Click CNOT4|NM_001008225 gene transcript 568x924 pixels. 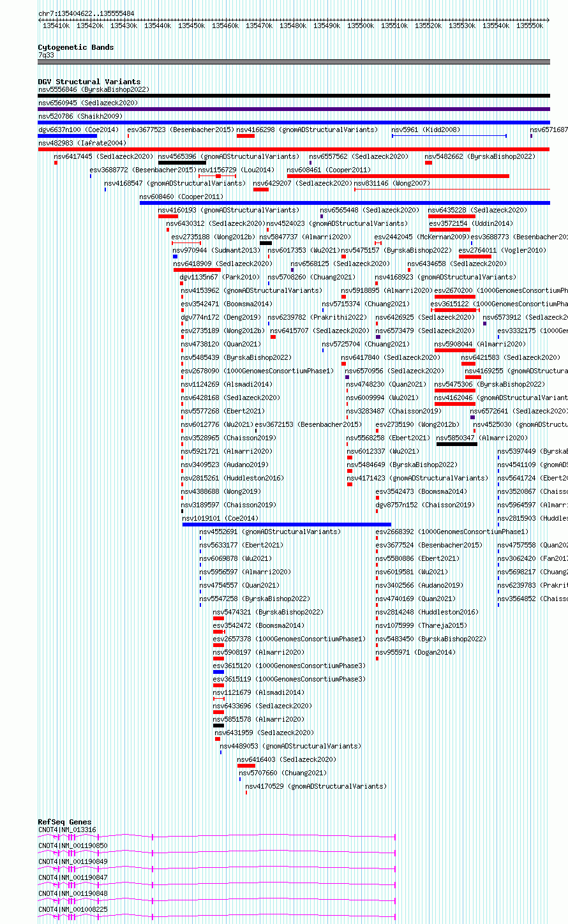tap(217, 915)
